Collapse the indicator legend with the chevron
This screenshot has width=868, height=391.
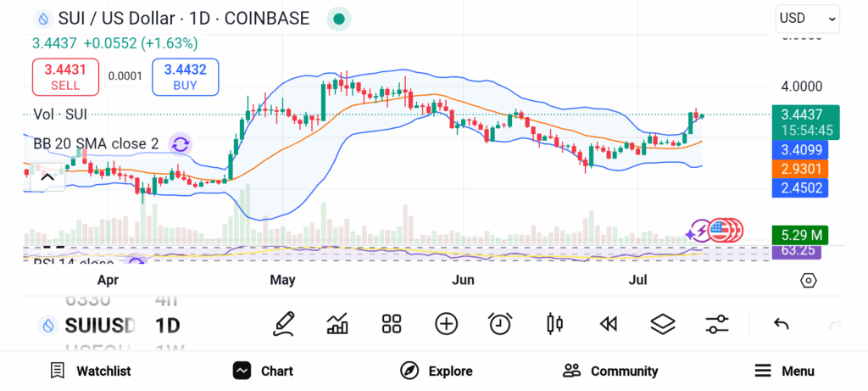tap(47, 177)
